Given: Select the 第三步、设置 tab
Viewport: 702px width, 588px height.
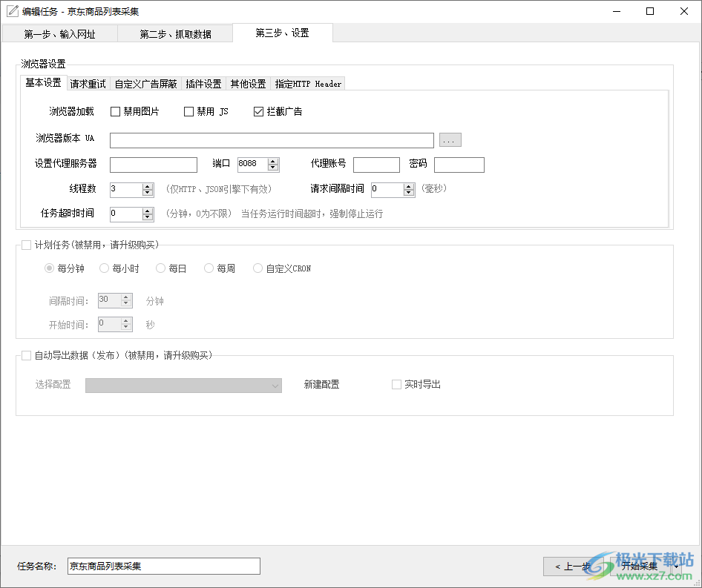Looking at the screenshot, I should [x=283, y=33].
